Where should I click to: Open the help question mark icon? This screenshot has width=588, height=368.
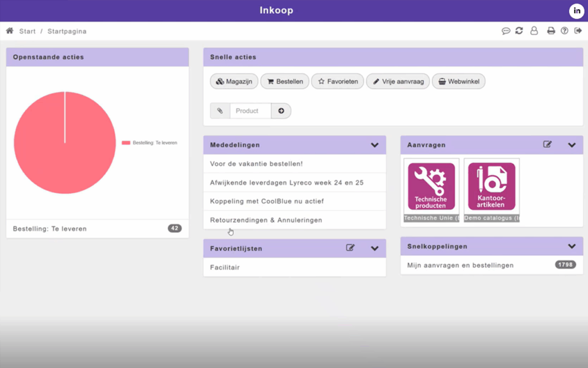click(564, 31)
